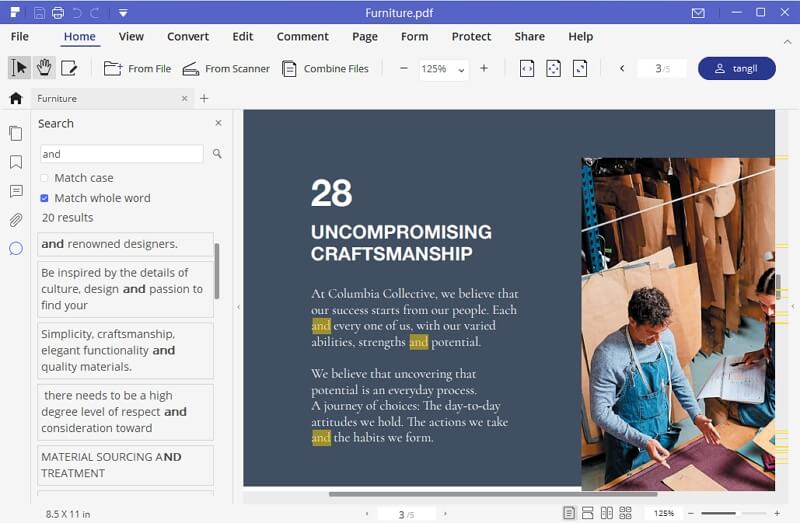The width and height of the screenshot is (800, 523).
Task: Go to the previous page in toolbar
Action: [622, 68]
